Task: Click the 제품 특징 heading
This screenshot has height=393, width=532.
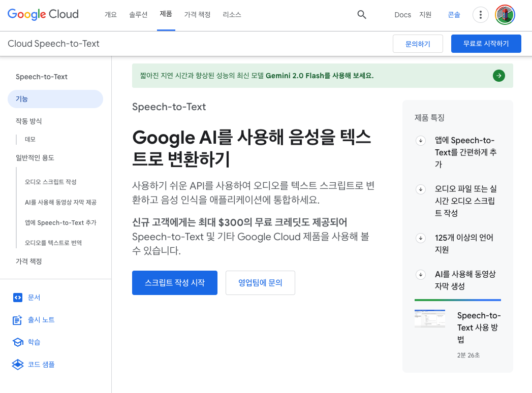Action: click(429, 118)
